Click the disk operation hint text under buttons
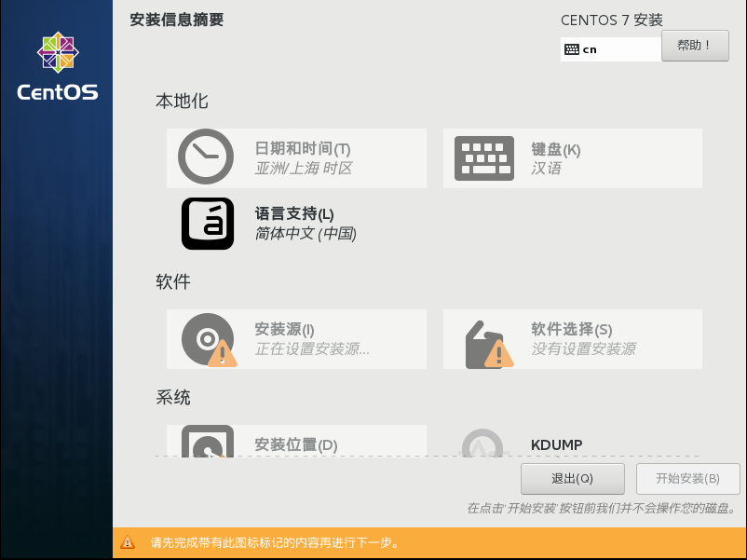 (602, 508)
